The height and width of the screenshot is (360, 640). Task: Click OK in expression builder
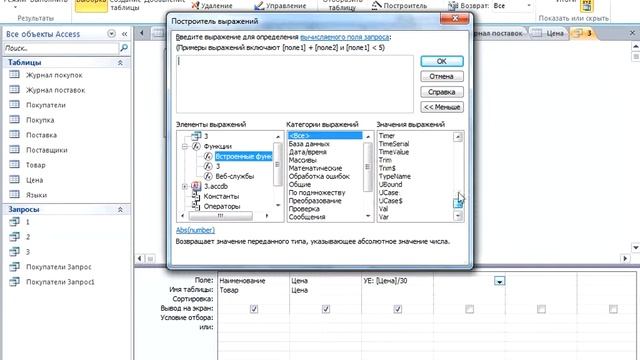pos(442,61)
